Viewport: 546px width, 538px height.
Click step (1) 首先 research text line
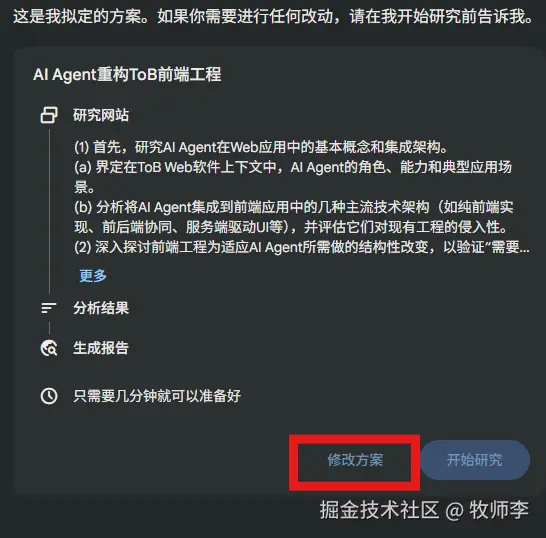point(261,147)
